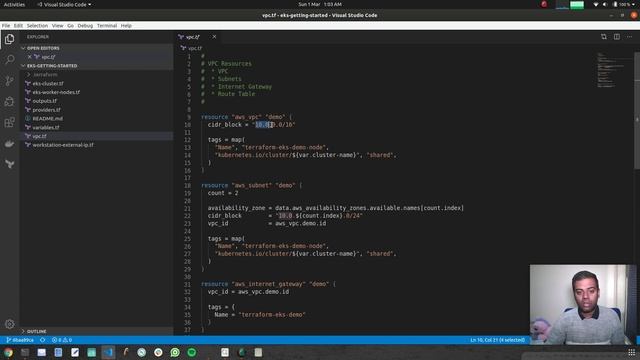Close vpc.tf in Open Editors list
The width and height of the screenshot is (640, 360).
pos(30,57)
